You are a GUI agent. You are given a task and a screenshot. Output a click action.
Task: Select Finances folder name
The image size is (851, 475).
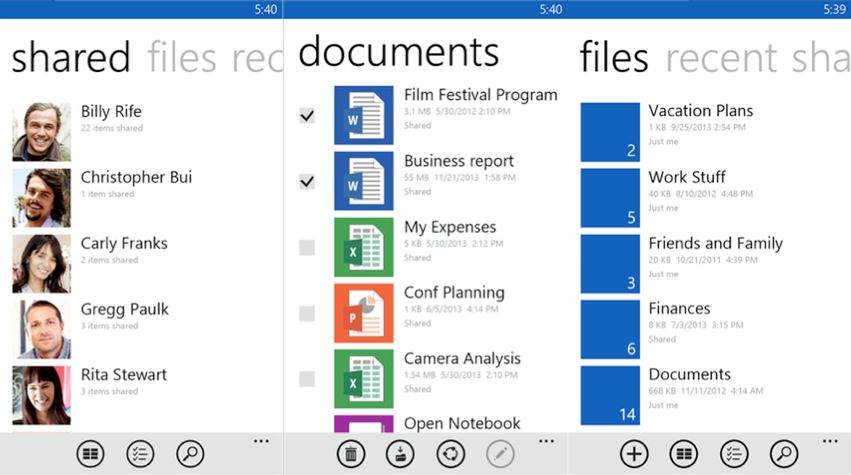coord(679,309)
